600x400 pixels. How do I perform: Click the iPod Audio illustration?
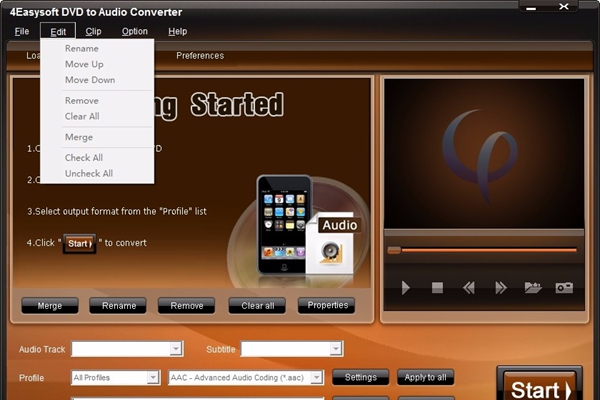pos(300,230)
